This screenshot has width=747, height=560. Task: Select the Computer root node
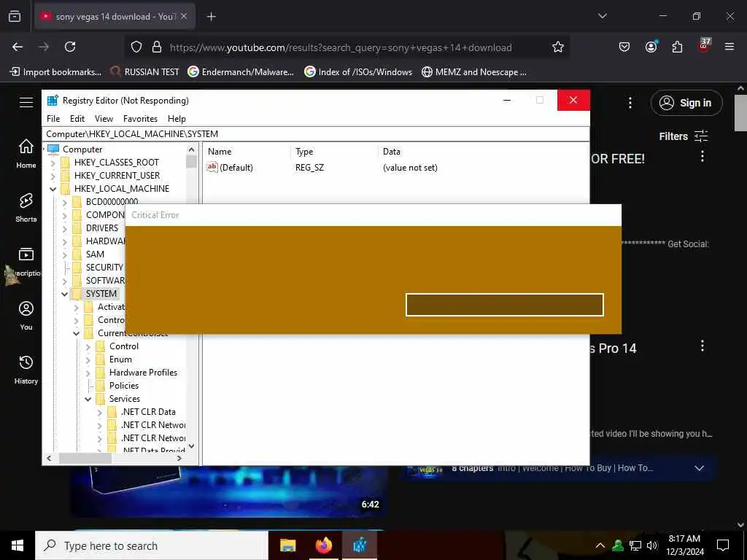(x=82, y=149)
